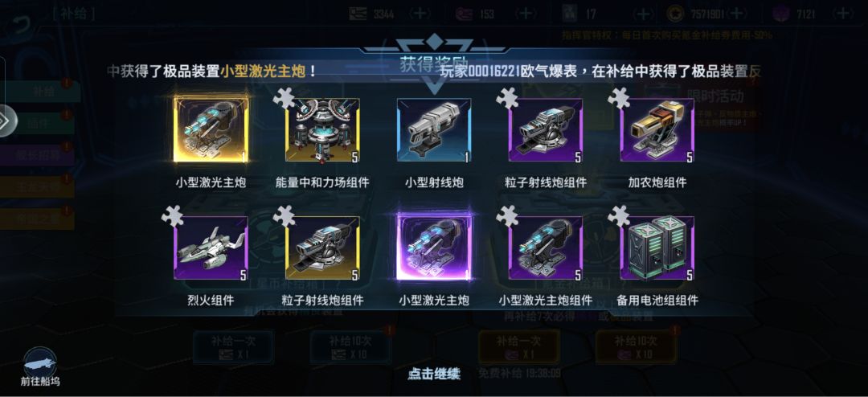Image resolution: width=868 pixels, height=397 pixels.
Task: Add currency with plus next to 3344
Action: (x=420, y=14)
